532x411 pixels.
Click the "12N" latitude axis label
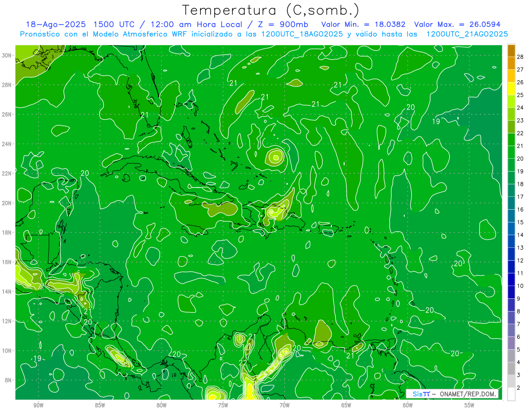click(7, 321)
